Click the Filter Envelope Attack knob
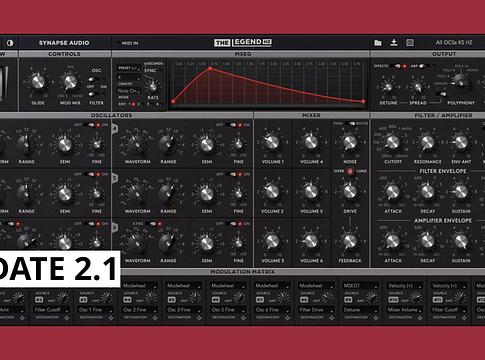 click(393, 191)
